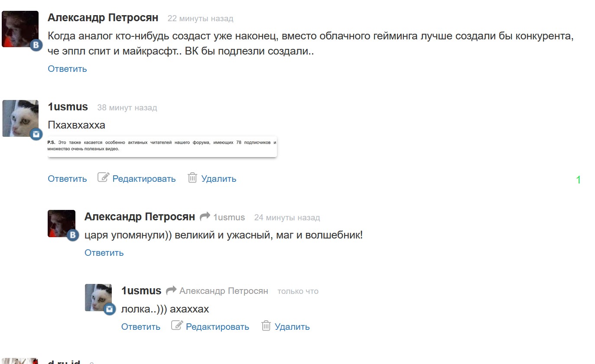Open the "Александр Петросян" author name on the topmost comment
The image size is (595, 364).
click(103, 18)
